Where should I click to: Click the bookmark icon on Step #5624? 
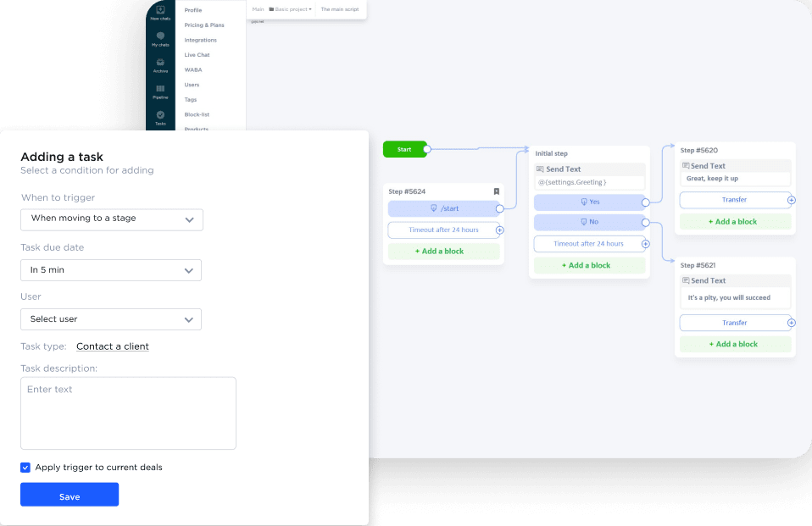tap(497, 191)
